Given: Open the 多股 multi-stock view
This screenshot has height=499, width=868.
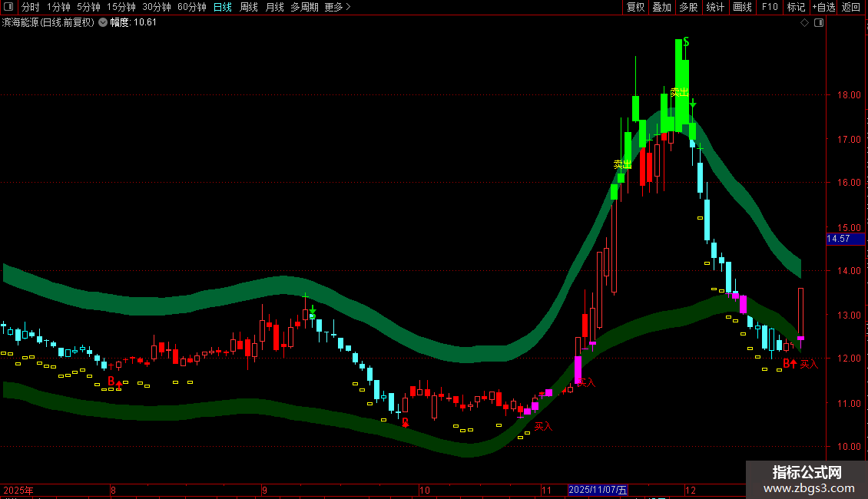Looking at the screenshot, I should pos(688,7).
